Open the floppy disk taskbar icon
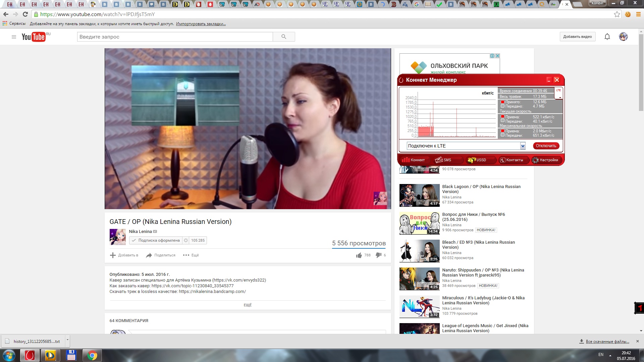Viewport: 644px width, 362px height. coord(71,355)
